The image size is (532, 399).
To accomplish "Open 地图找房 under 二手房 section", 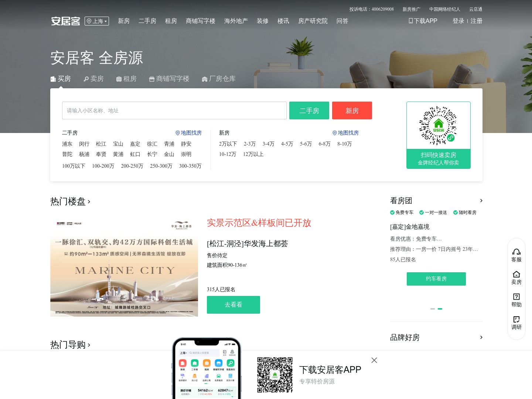I will 188,133.
